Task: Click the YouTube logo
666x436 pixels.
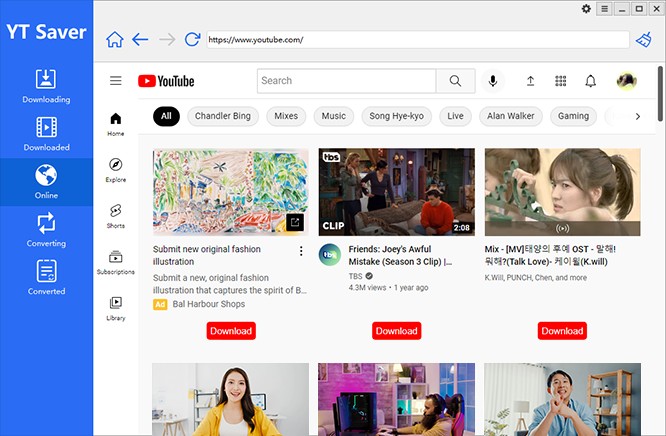Action: [166, 81]
